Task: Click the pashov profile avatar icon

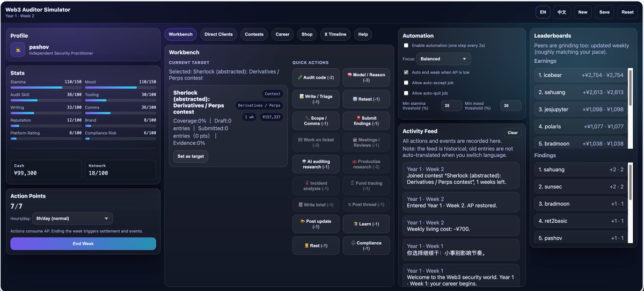Action: (18, 50)
